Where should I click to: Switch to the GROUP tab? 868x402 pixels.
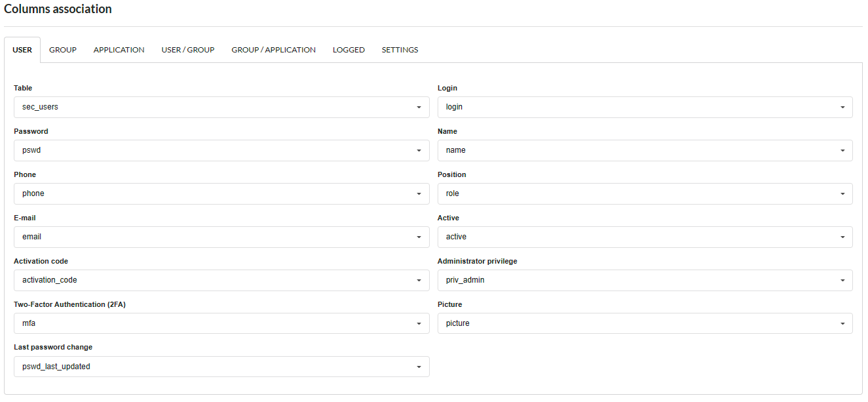click(62, 49)
